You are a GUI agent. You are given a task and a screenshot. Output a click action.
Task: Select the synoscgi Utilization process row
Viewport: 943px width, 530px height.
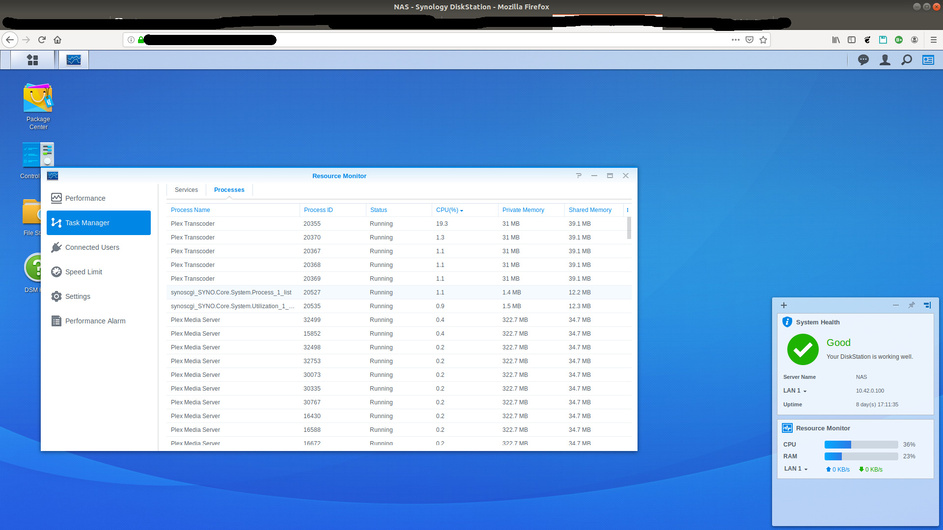pyautogui.click(x=399, y=306)
